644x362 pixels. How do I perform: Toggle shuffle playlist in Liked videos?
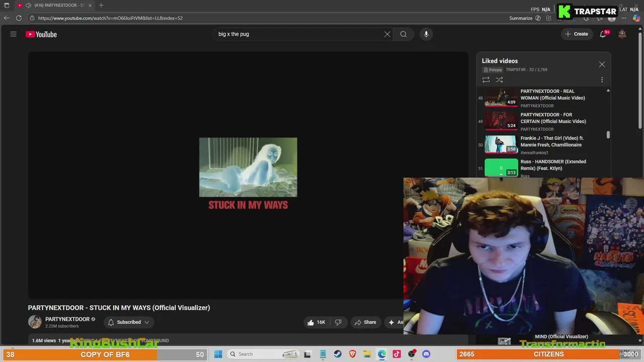pyautogui.click(x=500, y=80)
